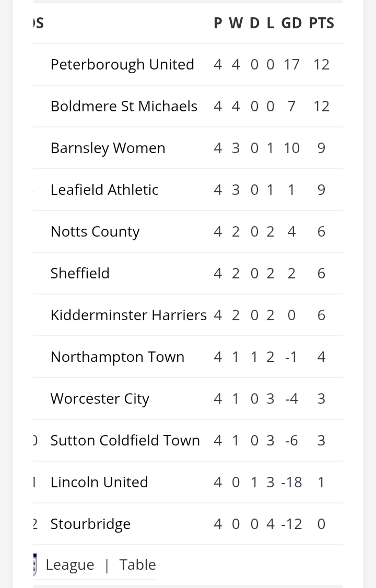Select Notts County team entry
Screen dimensions: 376x588
95,231
